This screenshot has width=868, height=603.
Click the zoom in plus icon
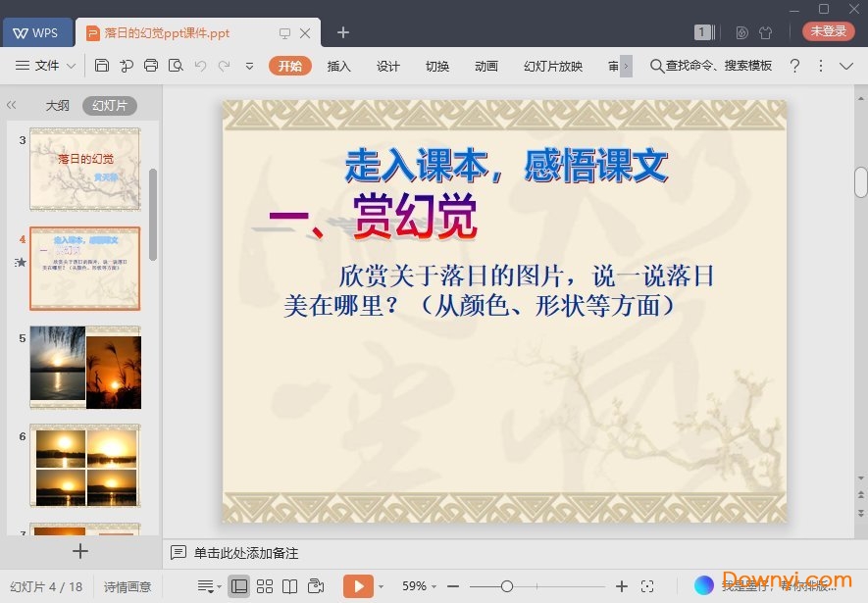[x=621, y=586]
